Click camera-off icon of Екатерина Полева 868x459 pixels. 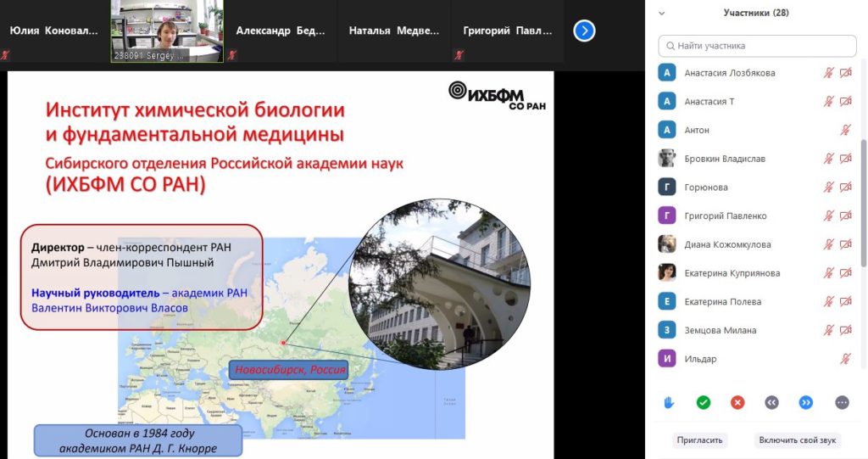click(x=846, y=301)
